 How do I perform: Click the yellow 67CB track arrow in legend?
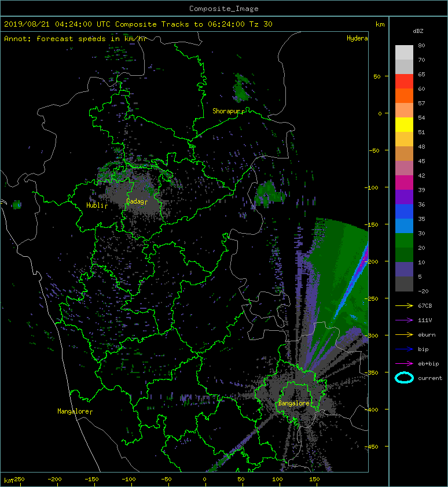[x=404, y=306]
